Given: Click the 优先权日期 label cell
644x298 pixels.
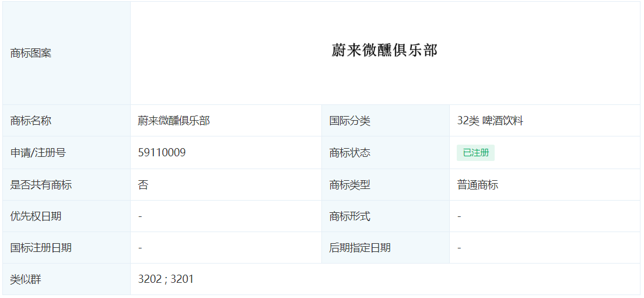Looking at the screenshot, I should tap(66, 216).
